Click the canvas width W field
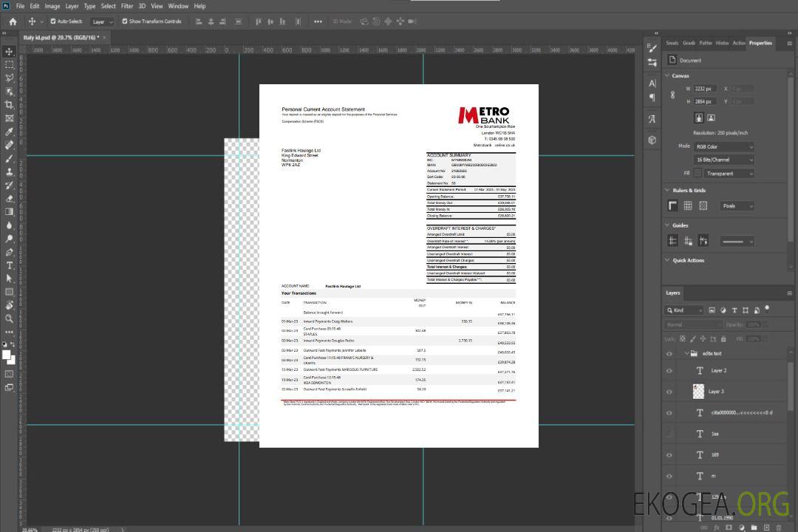 pos(706,89)
